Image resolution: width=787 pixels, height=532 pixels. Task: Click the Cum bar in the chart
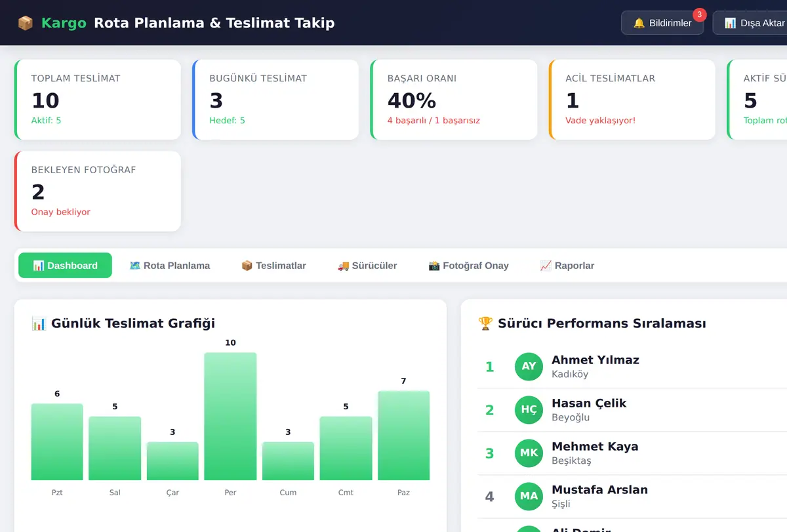[x=288, y=461]
